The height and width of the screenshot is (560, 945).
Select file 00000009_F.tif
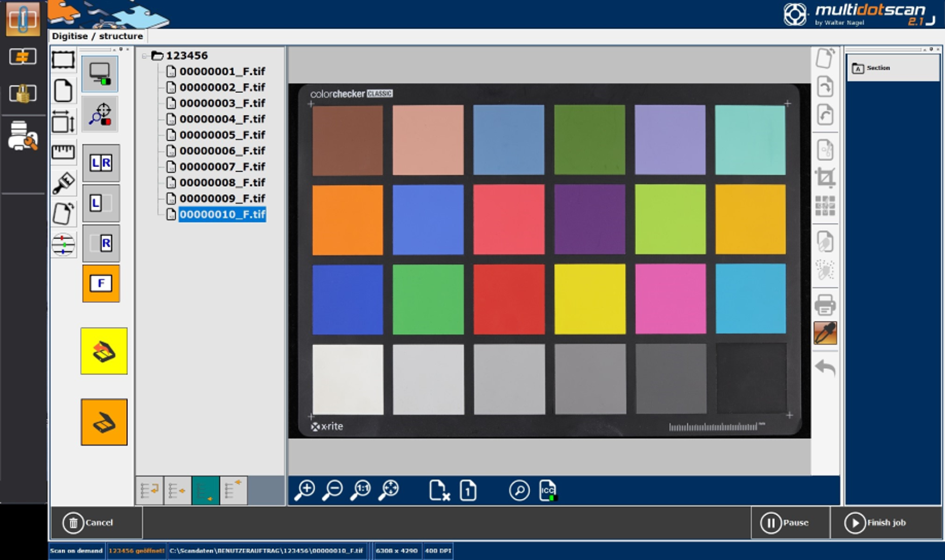tap(222, 198)
